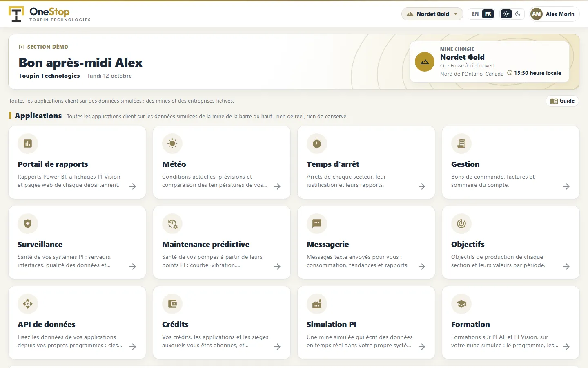Open the API de données card title
The width and height of the screenshot is (588, 368).
click(47, 324)
